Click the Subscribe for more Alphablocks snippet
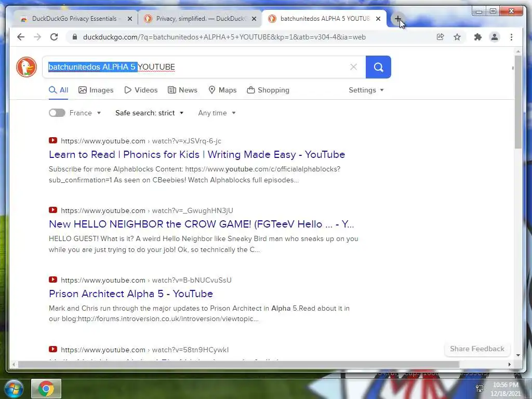This screenshot has width=532, height=399. (194, 175)
